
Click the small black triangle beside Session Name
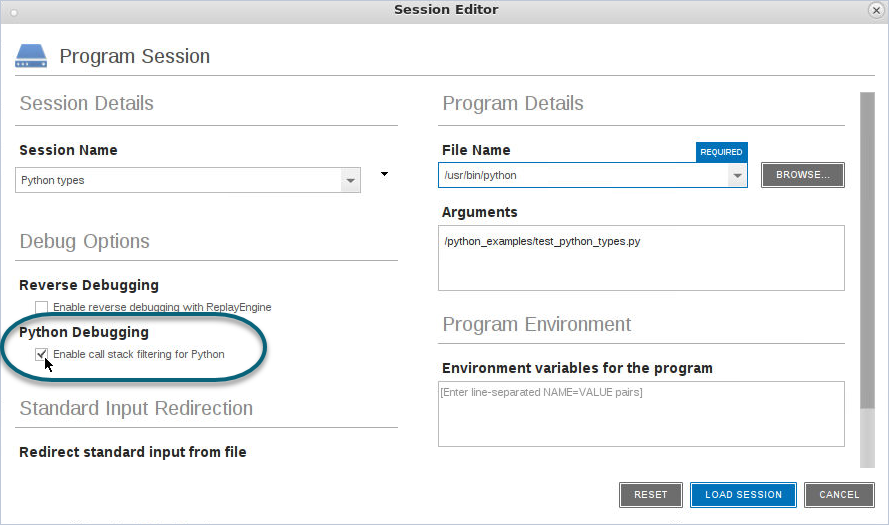coord(384,175)
